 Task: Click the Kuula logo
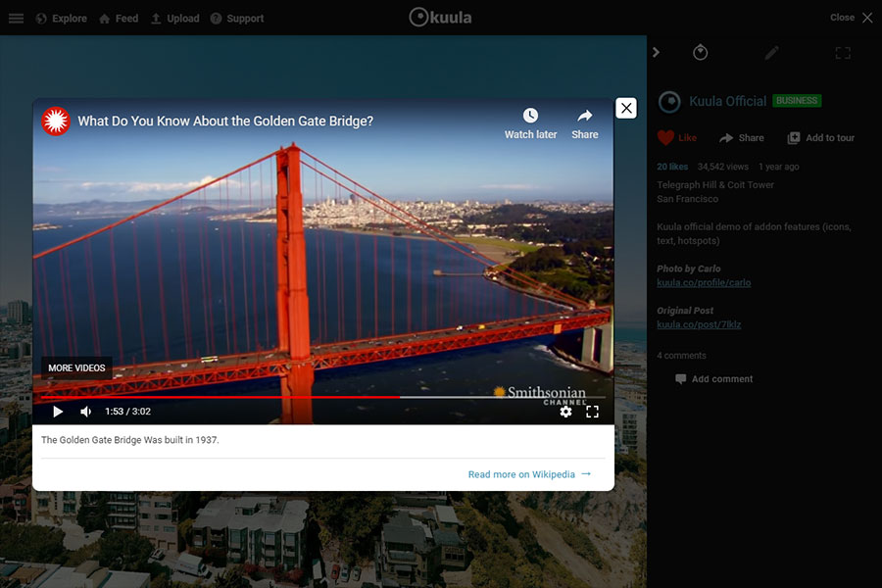click(x=440, y=18)
